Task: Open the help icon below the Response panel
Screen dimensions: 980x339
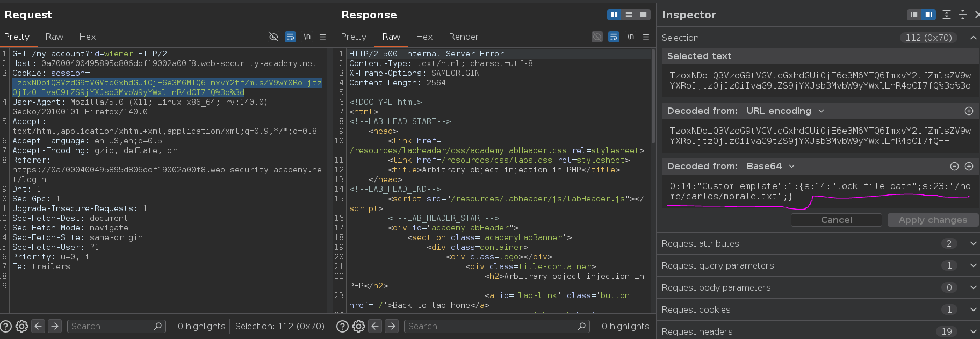Action: [342, 326]
